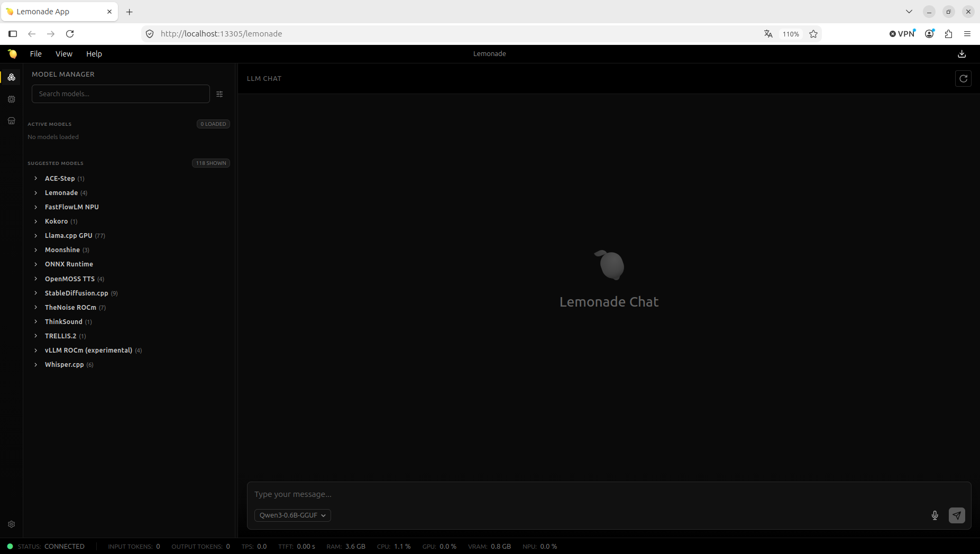Open Qwen3-0.6B-GGUF model dropdown
This screenshot has width=980, height=554.
(292, 515)
